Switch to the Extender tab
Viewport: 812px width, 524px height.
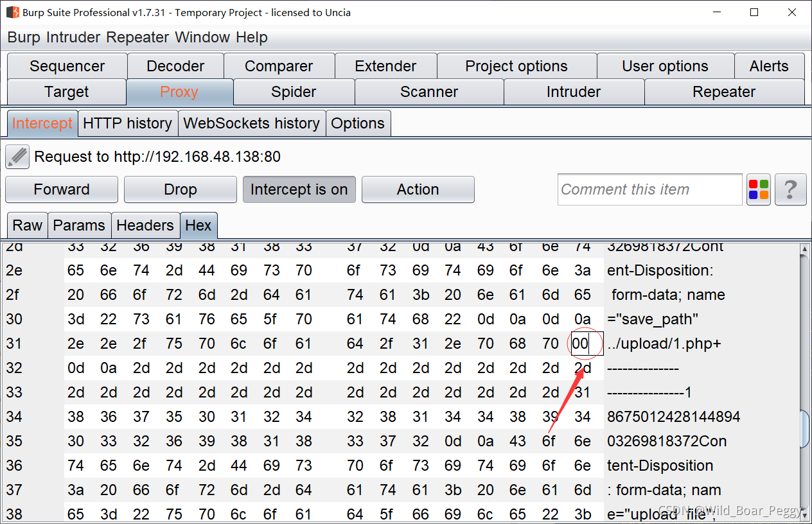(385, 66)
